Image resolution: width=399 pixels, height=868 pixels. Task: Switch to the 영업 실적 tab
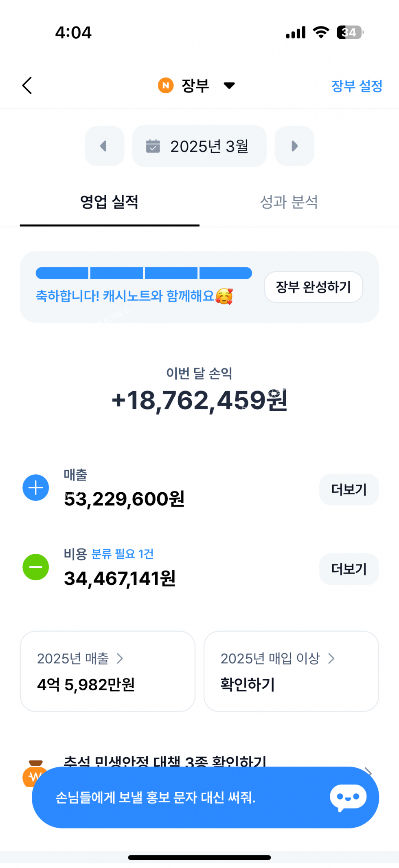point(109,202)
